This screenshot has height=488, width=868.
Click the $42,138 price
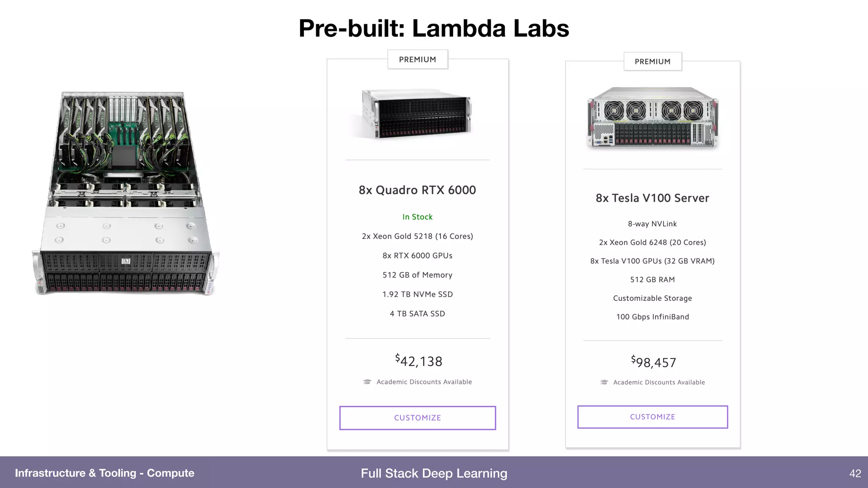coord(419,360)
